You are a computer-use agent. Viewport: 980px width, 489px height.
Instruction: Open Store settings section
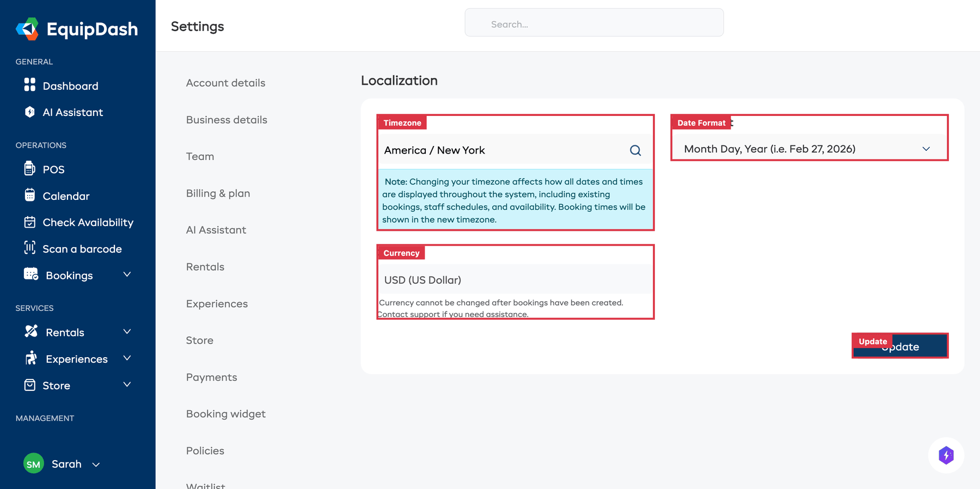tap(199, 340)
